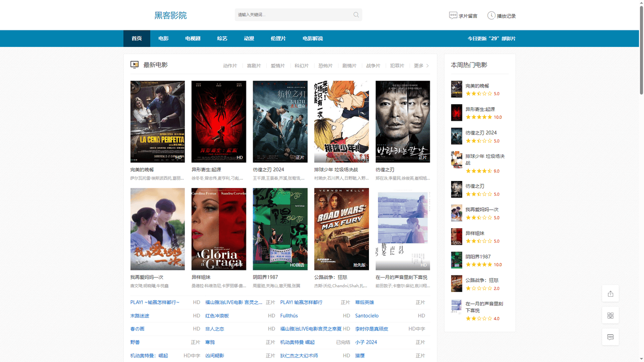This screenshot has width=644, height=362.
Task: Open list link 机动奥特曼 崛起
Action: pos(297,342)
